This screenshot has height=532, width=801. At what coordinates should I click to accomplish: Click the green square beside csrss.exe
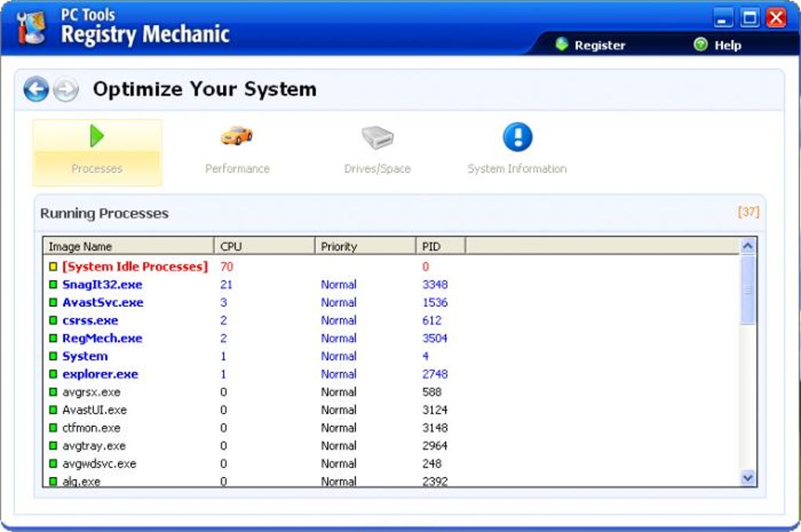coord(53,320)
